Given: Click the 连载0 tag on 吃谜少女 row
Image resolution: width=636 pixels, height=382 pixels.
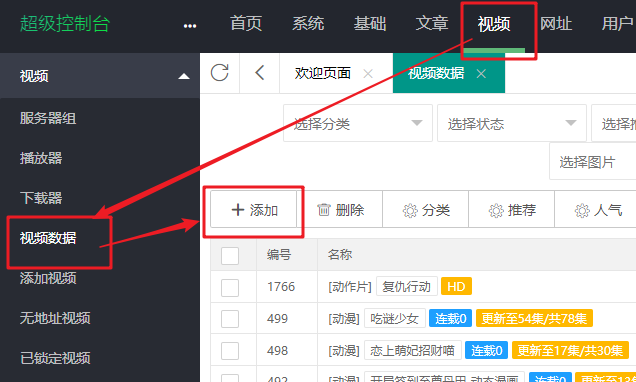Looking at the screenshot, I should click(451, 318).
